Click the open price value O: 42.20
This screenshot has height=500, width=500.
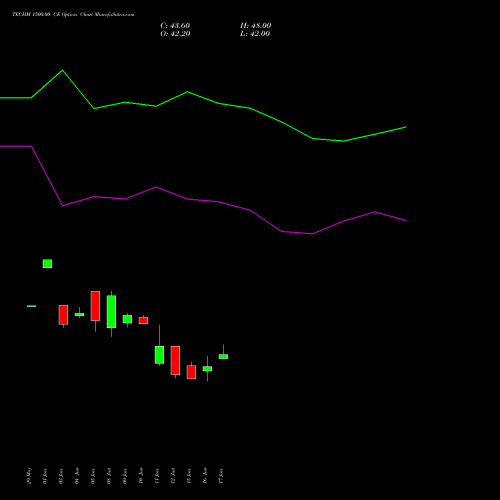pyautogui.click(x=175, y=34)
